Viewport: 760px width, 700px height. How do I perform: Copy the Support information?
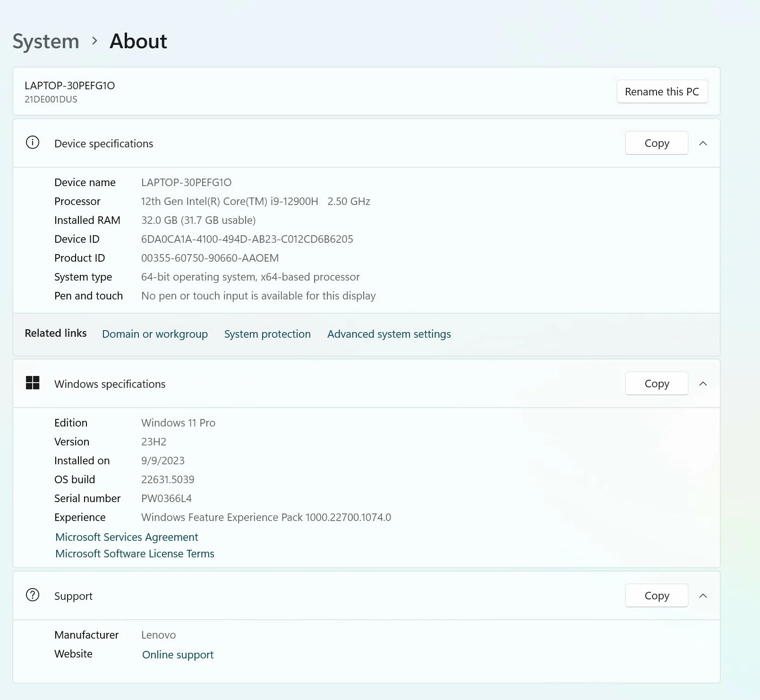[657, 596]
